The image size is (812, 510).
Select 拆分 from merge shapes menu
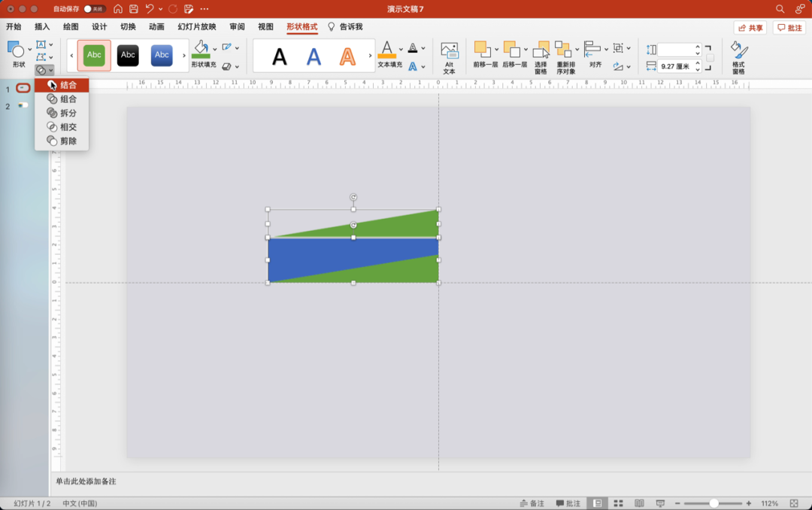click(62, 113)
